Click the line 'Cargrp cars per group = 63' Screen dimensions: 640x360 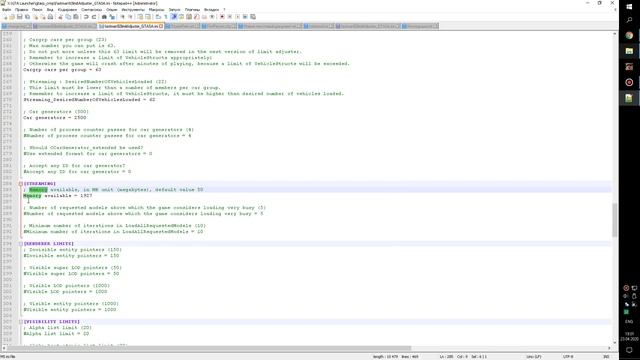click(62, 70)
